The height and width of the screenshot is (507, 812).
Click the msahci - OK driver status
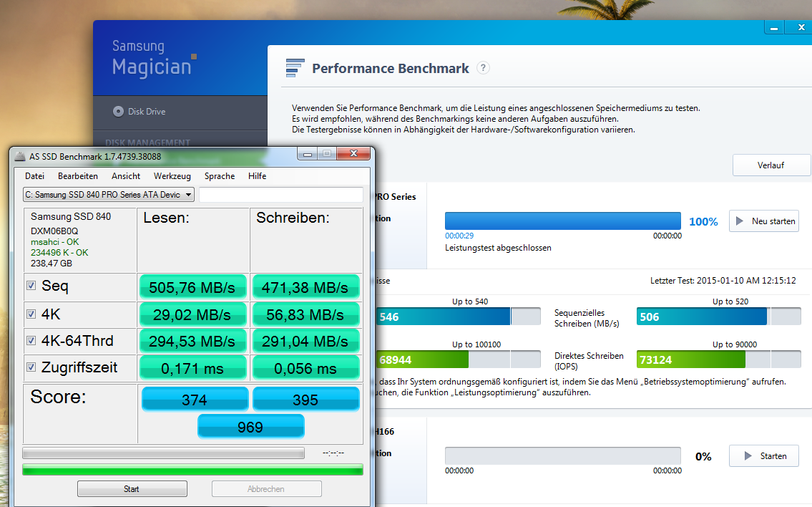[55, 242]
